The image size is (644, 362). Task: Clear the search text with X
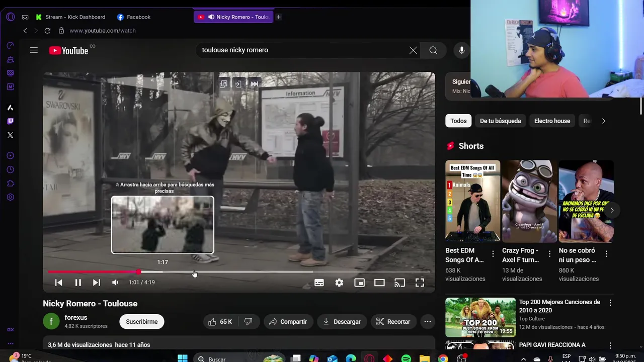coord(413,50)
